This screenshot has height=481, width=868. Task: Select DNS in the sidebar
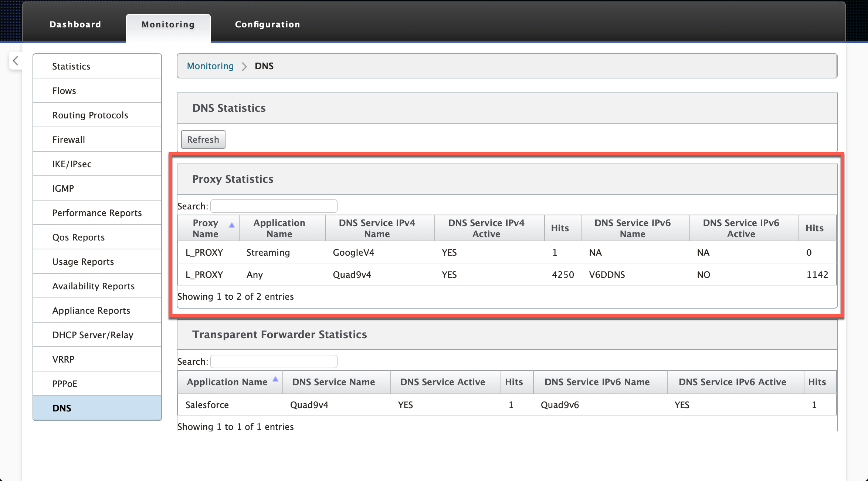97,408
